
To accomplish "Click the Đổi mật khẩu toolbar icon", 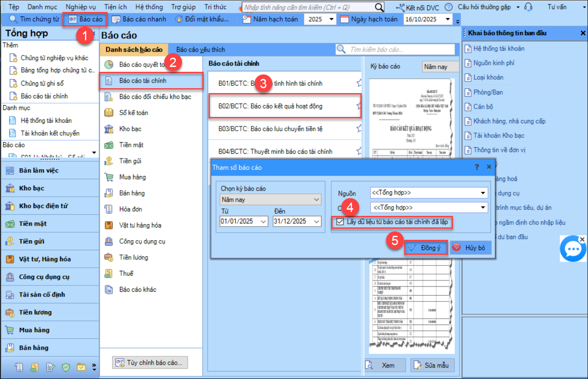I will (178, 19).
